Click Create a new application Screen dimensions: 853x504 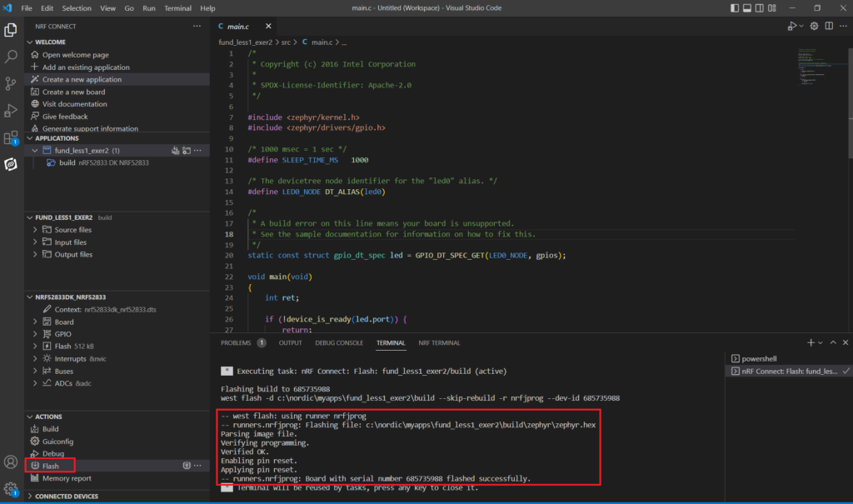pyautogui.click(x=82, y=79)
